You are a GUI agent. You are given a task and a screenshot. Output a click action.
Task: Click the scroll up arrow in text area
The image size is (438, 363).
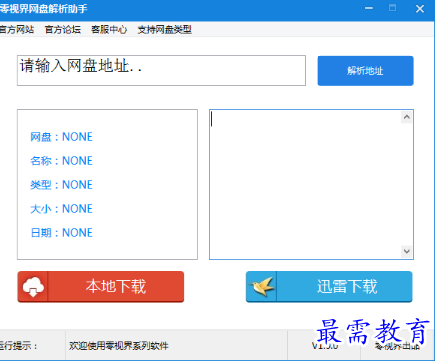(407, 117)
